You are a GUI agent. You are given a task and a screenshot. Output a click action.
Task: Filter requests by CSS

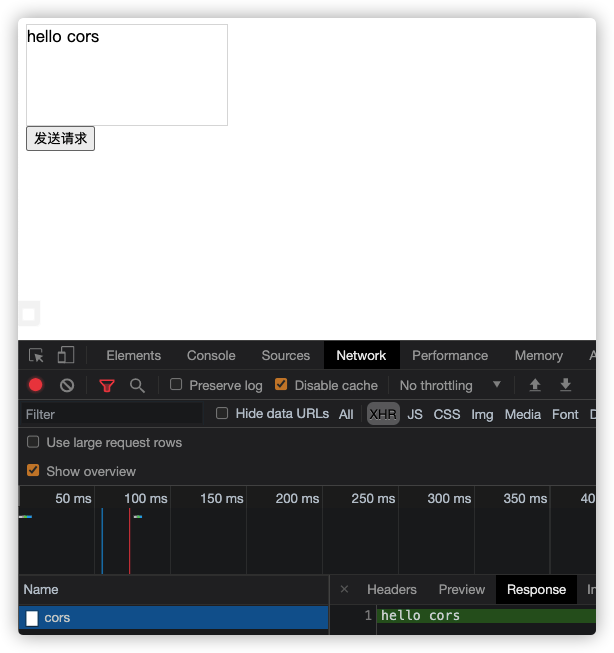tap(447, 414)
